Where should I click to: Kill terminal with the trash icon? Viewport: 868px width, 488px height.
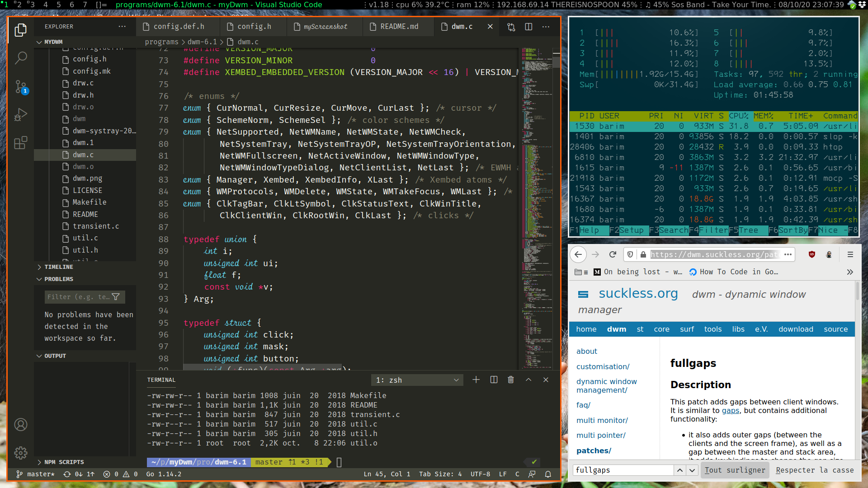pyautogui.click(x=511, y=380)
